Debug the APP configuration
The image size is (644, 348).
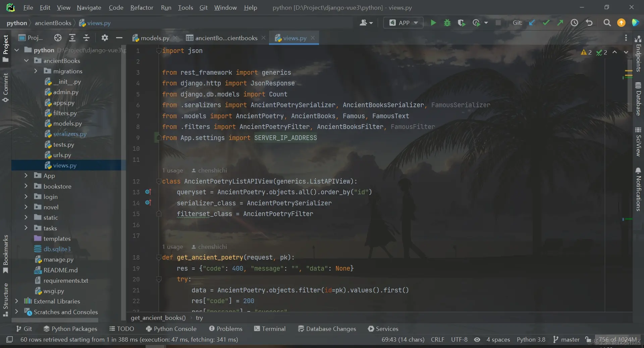click(x=447, y=23)
